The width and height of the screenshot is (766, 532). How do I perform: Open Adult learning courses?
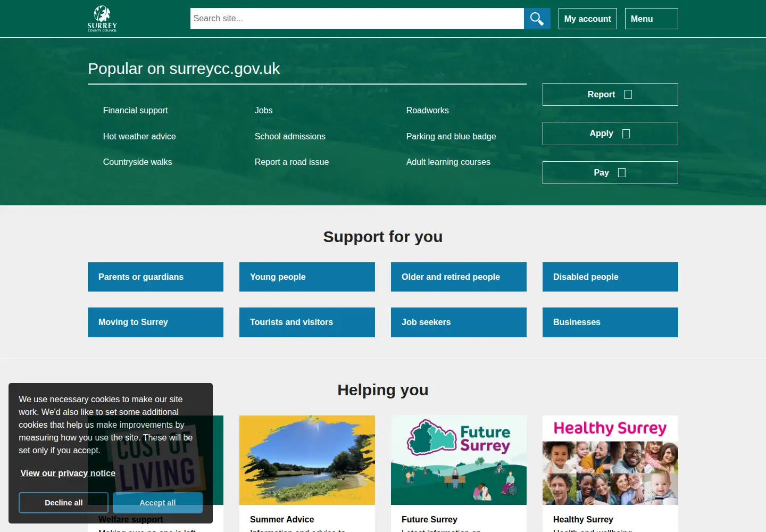pos(448,162)
